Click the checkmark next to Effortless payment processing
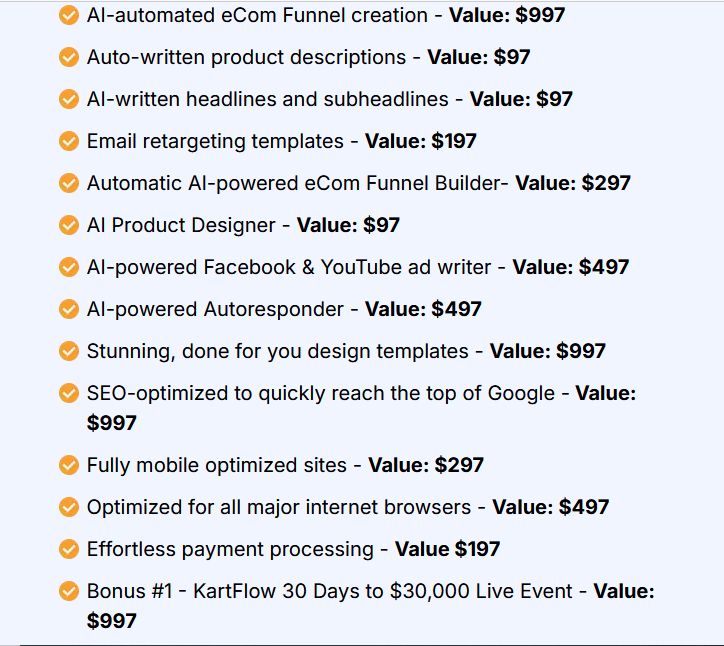 pos(69,549)
